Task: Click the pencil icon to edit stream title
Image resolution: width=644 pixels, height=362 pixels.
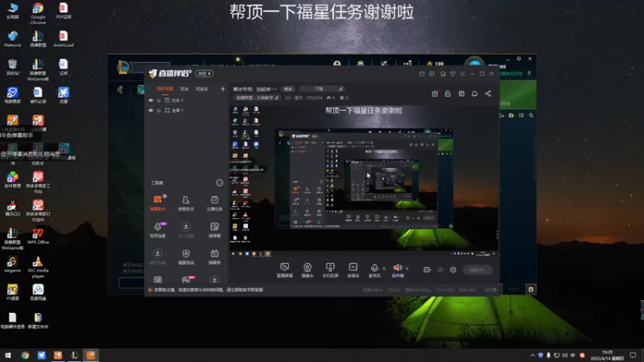Action: [341, 88]
